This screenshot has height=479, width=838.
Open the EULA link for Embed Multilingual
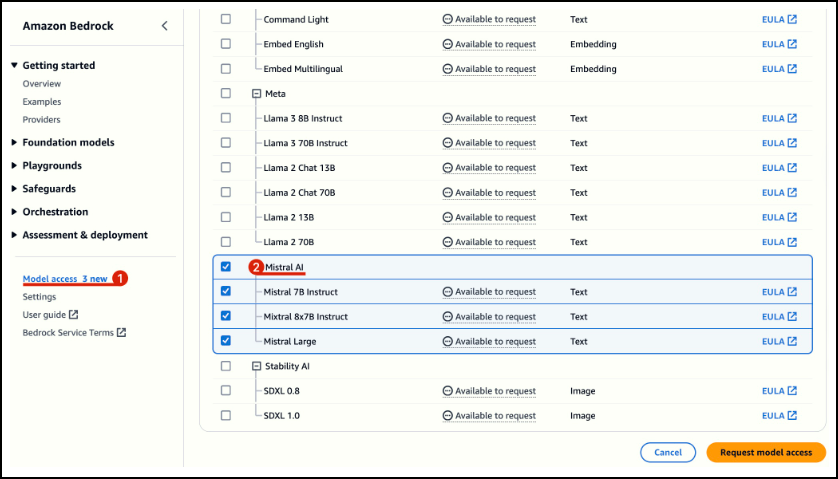(779, 68)
